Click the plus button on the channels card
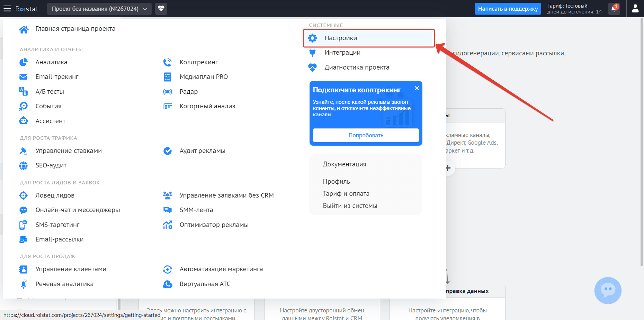This screenshot has height=320, width=644. [448, 168]
